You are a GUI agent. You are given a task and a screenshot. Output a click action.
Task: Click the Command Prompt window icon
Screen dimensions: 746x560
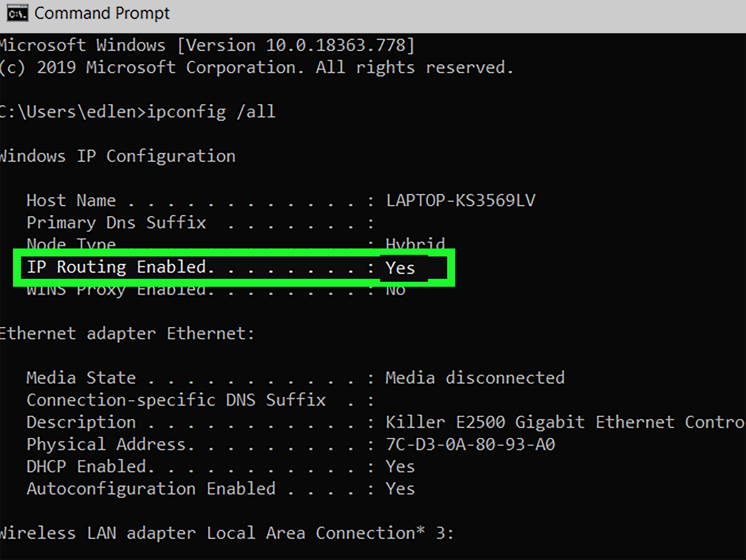tap(18, 14)
